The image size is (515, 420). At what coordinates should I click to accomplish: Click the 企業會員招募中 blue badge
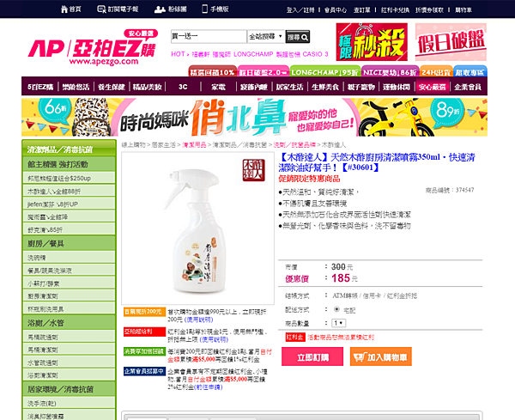pos(144,371)
